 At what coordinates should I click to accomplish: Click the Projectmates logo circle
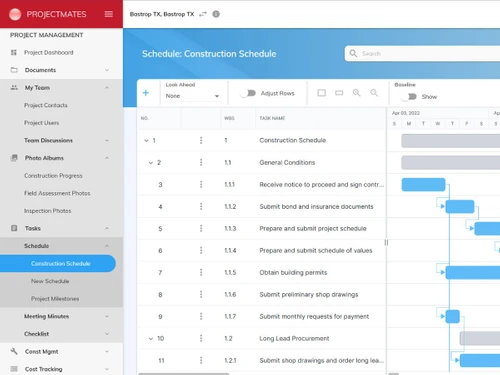15,14
